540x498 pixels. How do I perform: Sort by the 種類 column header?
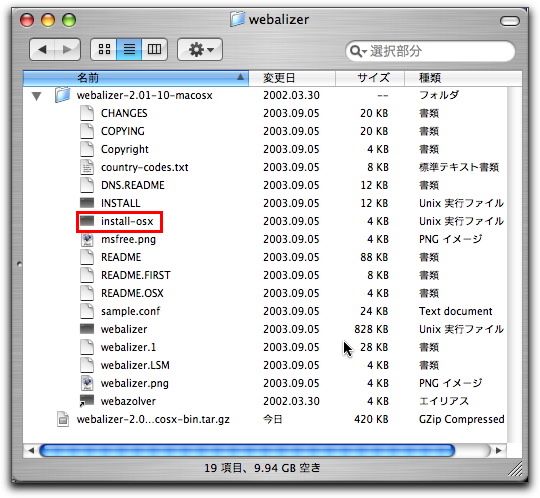(463, 78)
